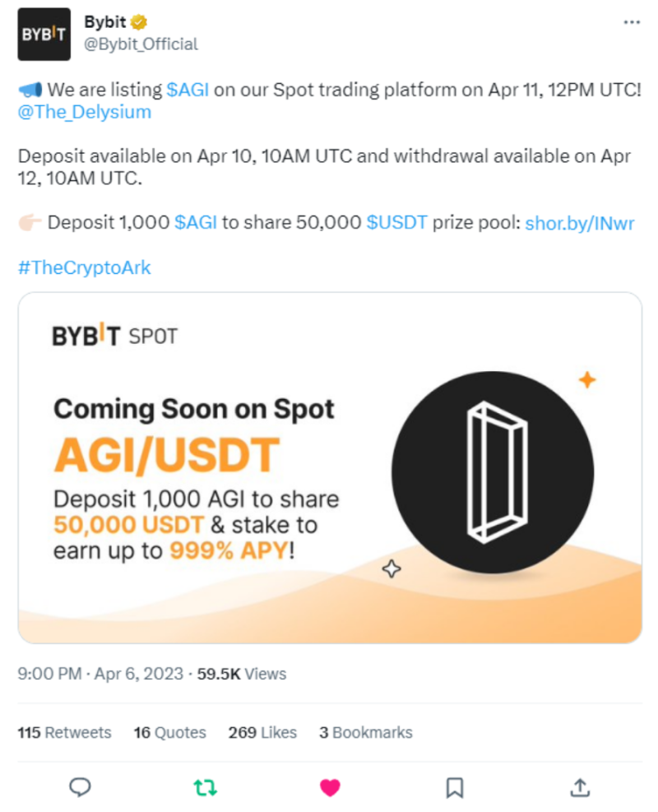The width and height of the screenshot is (658, 812).
Task: Go to the @The_Delysium profile mention
Action: coord(85,112)
